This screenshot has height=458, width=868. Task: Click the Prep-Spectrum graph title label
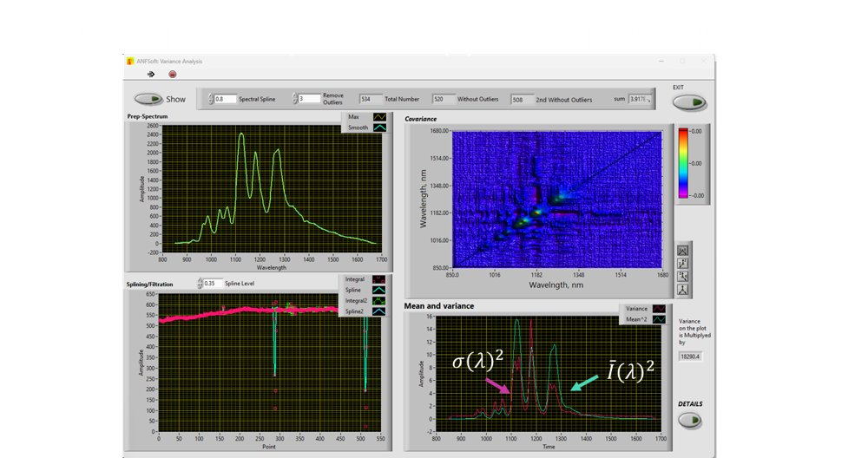pyautogui.click(x=148, y=116)
